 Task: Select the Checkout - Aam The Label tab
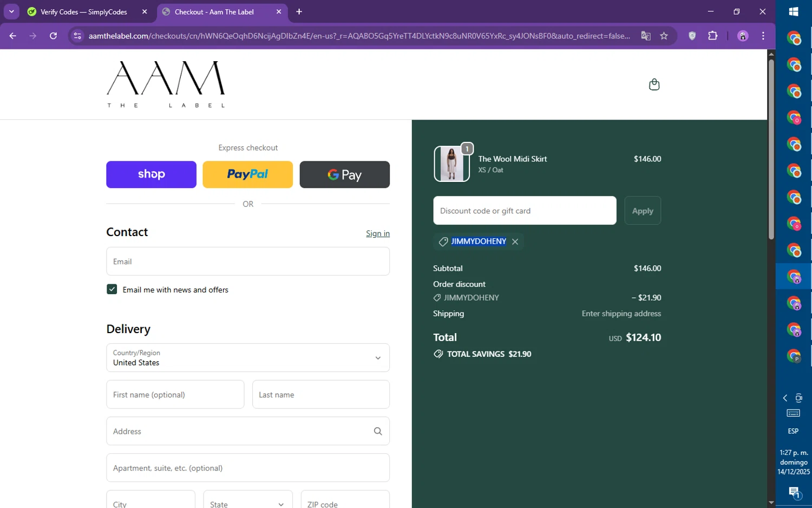214,12
